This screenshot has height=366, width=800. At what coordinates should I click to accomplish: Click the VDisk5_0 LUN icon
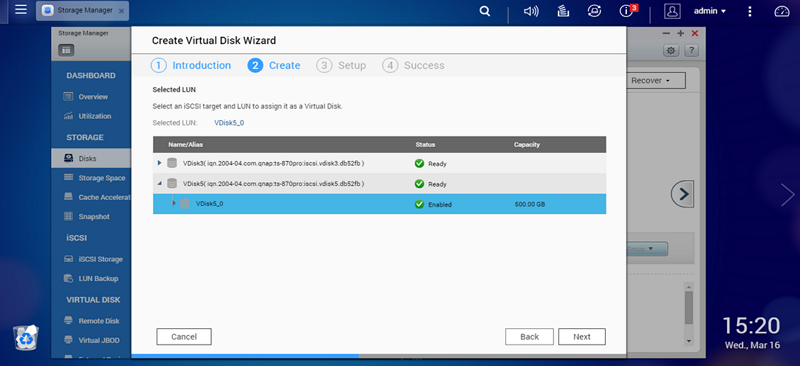(185, 204)
